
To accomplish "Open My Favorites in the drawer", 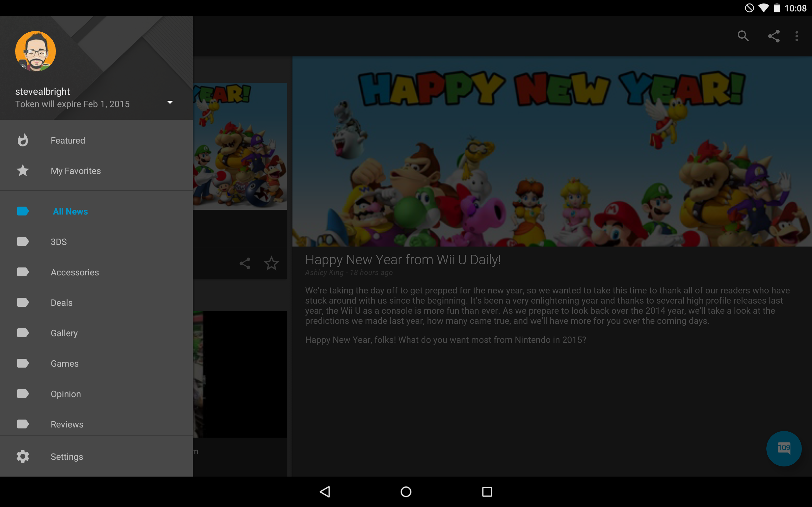I will (x=75, y=171).
